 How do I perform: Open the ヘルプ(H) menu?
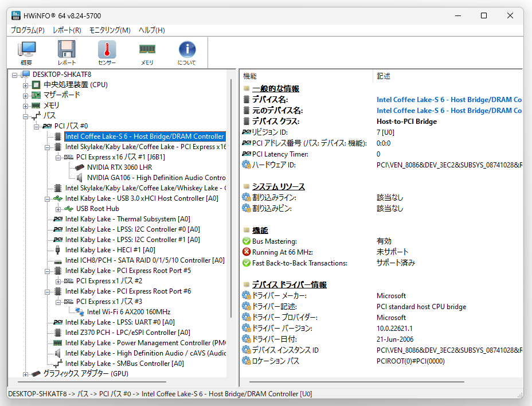coord(152,30)
